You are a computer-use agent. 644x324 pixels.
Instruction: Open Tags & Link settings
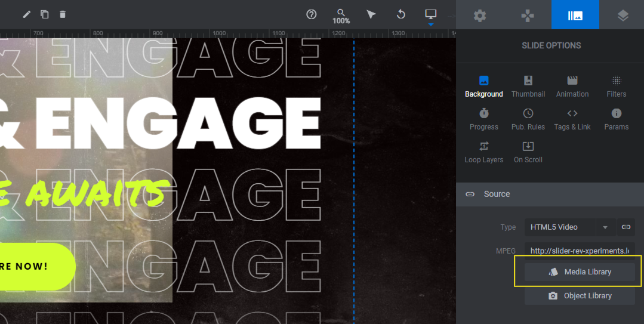click(x=572, y=119)
